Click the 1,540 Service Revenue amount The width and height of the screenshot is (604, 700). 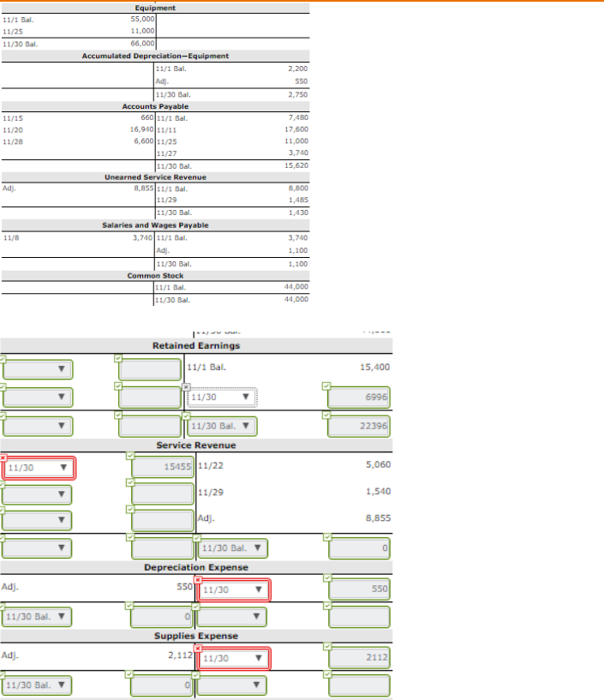point(378,491)
